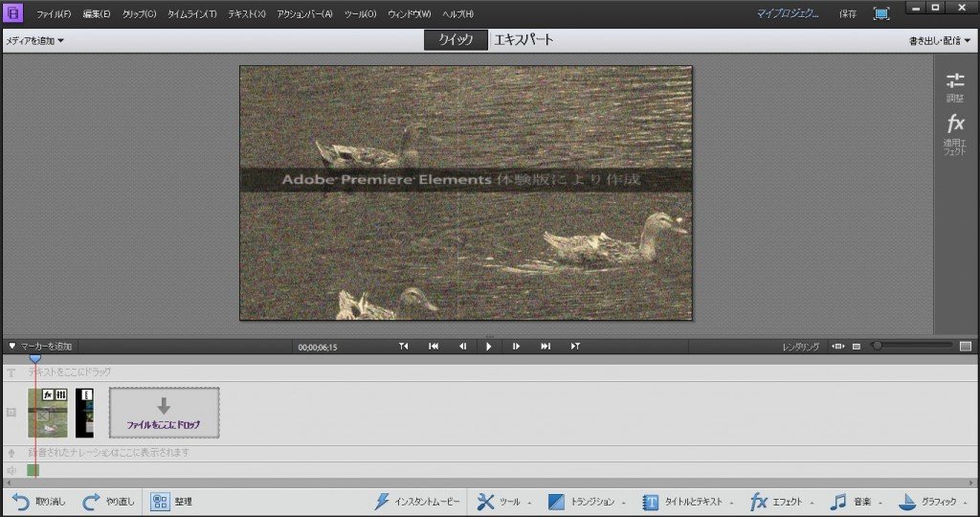Click the narration microphone track icon

[11, 453]
